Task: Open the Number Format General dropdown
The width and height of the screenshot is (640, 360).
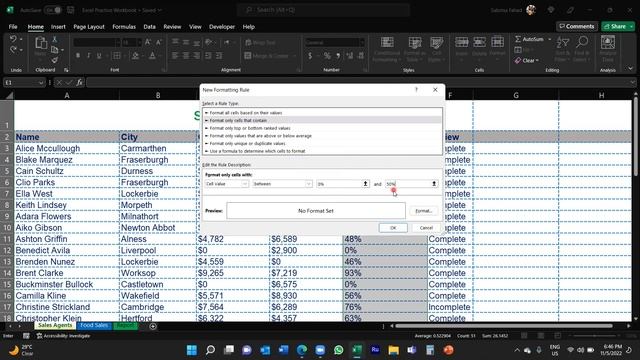Action: click(362, 42)
